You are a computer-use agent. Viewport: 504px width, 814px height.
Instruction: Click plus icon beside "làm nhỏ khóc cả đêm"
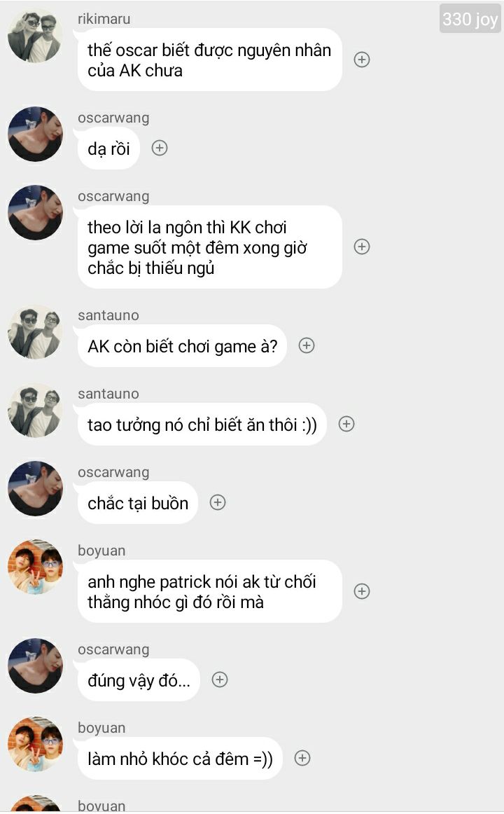(302, 758)
